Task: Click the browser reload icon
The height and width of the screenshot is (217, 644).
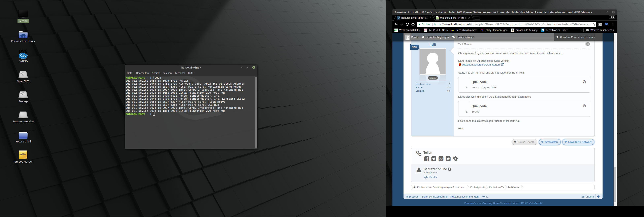Action: (x=407, y=24)
